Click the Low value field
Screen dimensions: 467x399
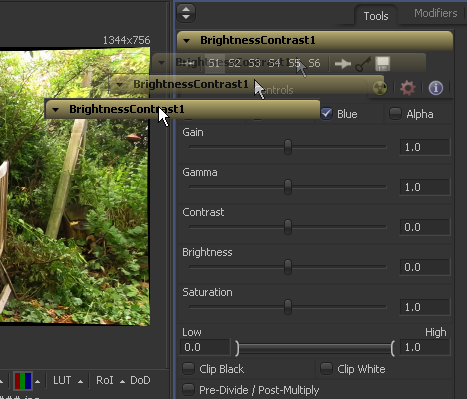pos(205,347)
